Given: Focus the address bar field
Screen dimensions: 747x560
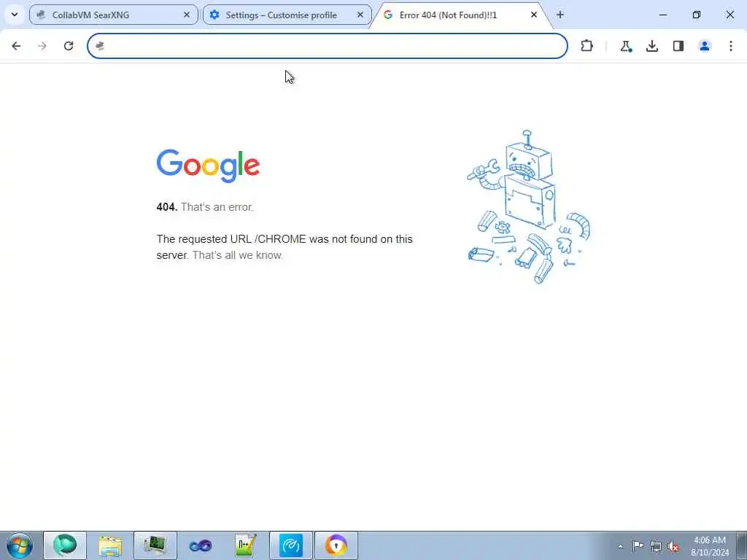Looking at the screenshot, I should pos(328,46).
